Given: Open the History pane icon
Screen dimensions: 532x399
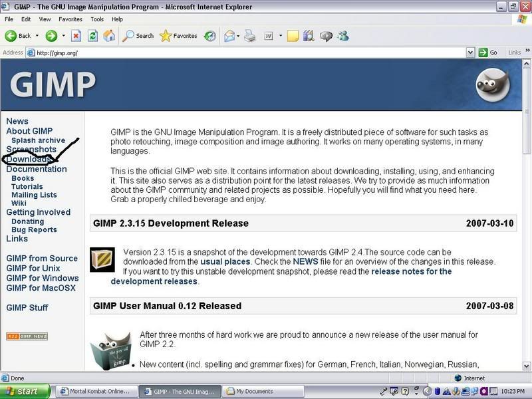Looking at the screenshot, I should click(x=209, y=36).
